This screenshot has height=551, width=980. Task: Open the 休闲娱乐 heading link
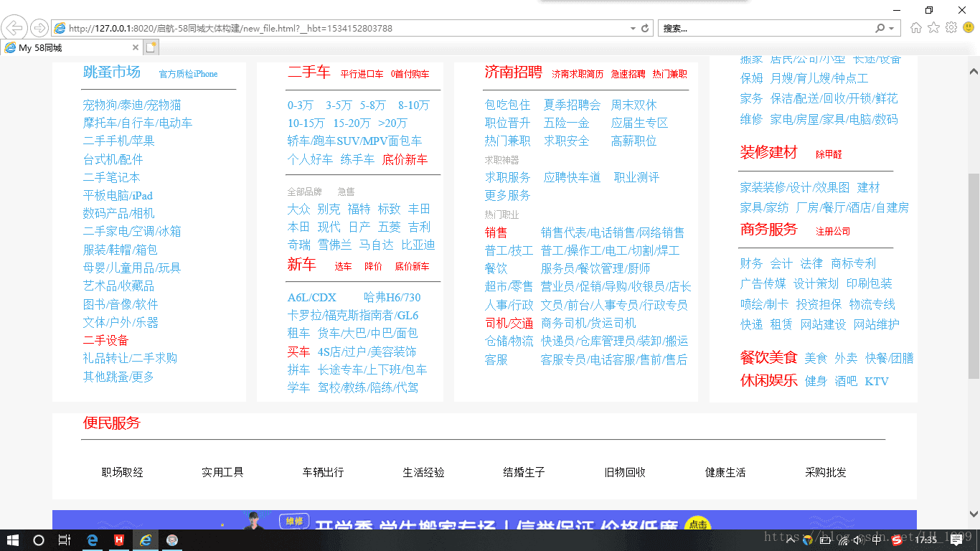tap(769, 380)
